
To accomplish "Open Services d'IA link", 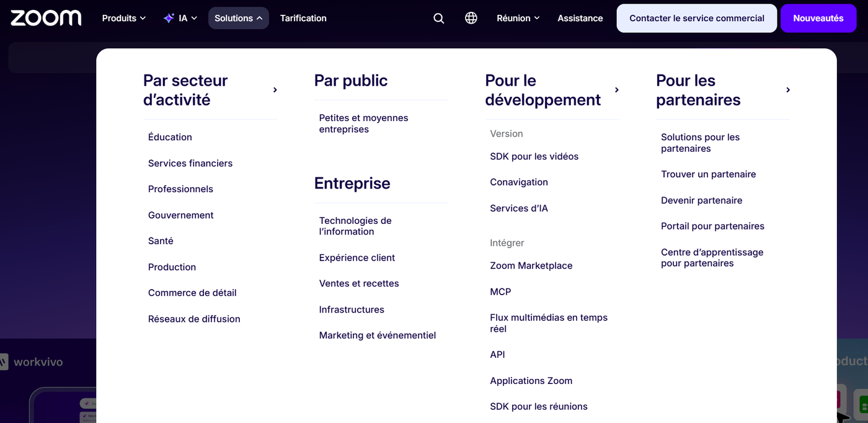I will pyautogui.click(x=519, y=208).
